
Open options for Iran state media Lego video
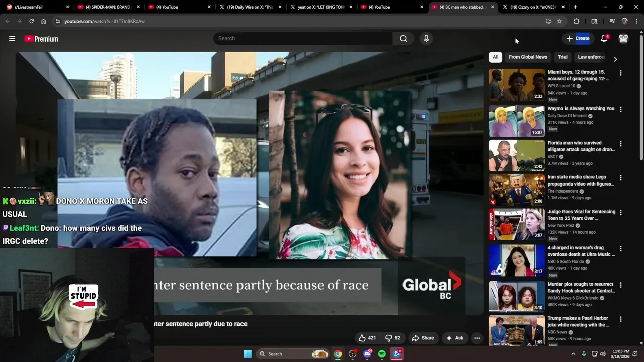click(x=620, y=178)
